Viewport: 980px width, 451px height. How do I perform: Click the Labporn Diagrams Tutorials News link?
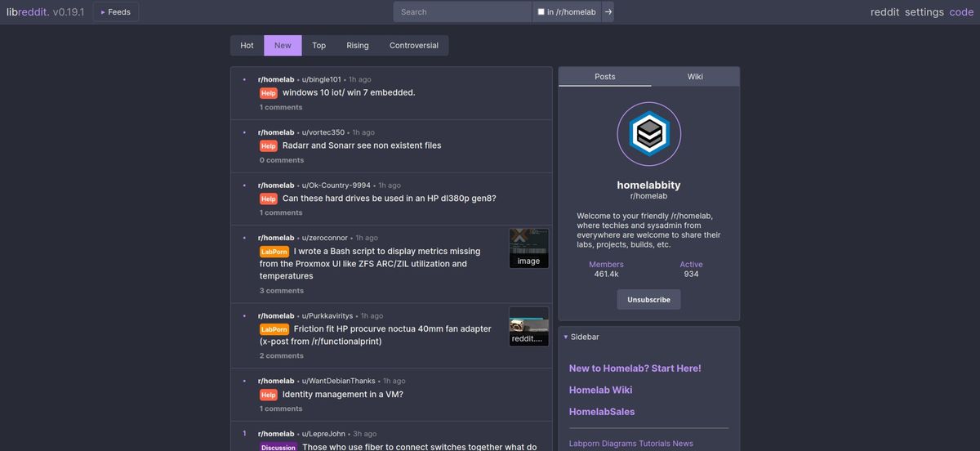pos(631,444)
